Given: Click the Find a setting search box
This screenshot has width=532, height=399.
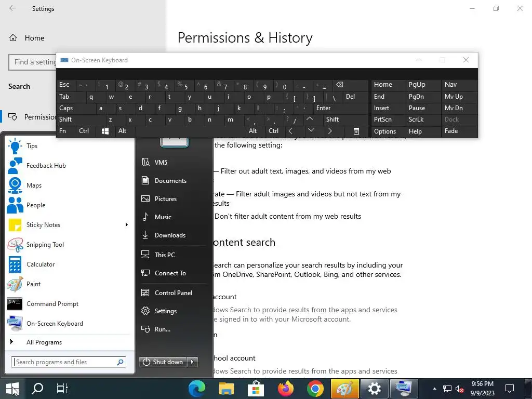Looking at the screenshot, I should tap(33, 62).
